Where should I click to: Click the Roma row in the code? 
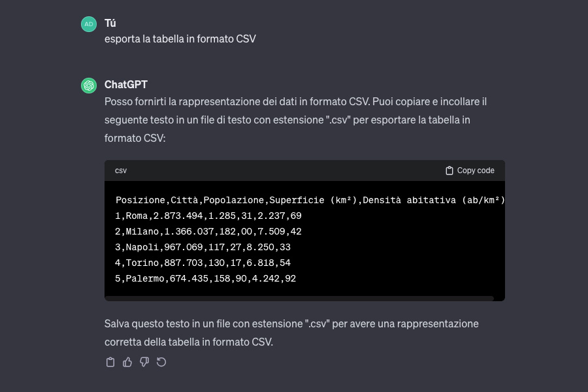(x=208, y=216)
